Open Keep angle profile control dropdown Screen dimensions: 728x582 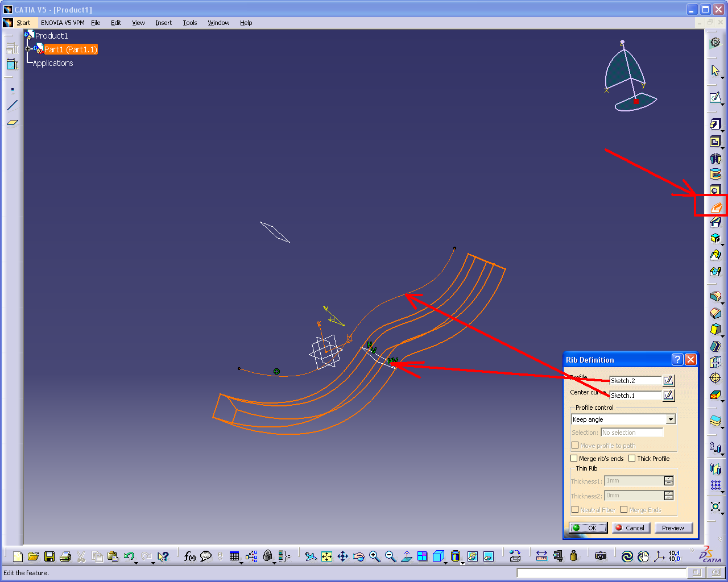[x=671, y=419]
